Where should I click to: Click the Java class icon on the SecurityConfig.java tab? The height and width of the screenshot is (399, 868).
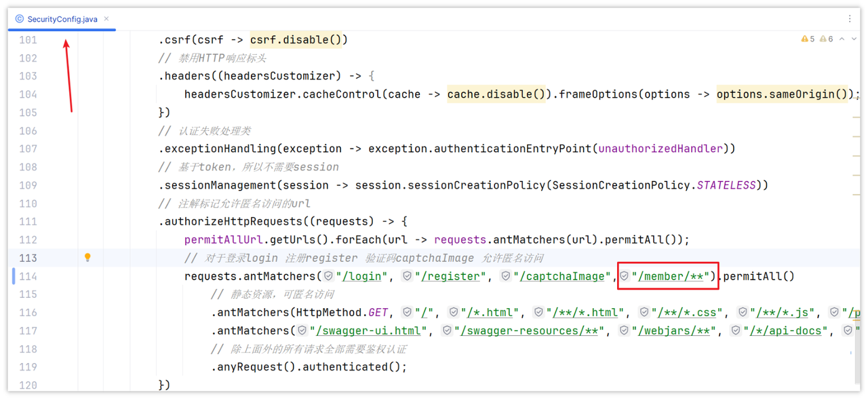[x=19, y=19]
